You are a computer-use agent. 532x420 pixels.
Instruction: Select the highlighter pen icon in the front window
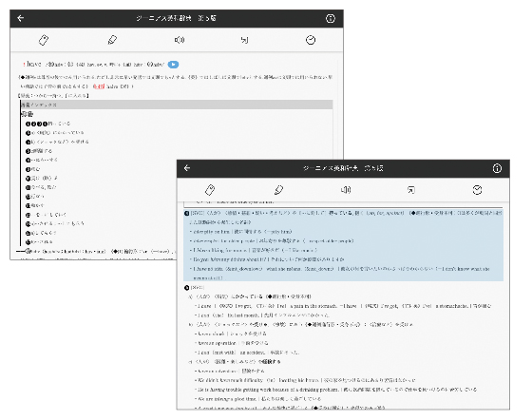pos(279,190)
